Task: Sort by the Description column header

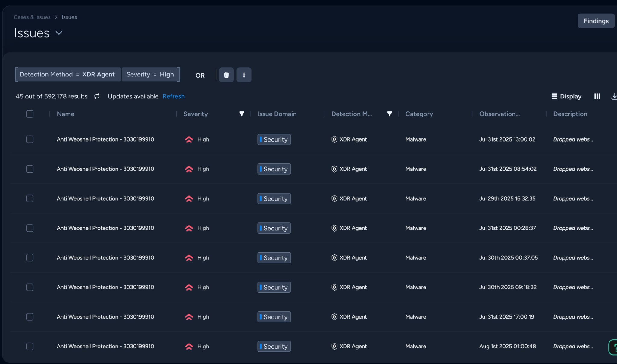Action: pos(570,114)
